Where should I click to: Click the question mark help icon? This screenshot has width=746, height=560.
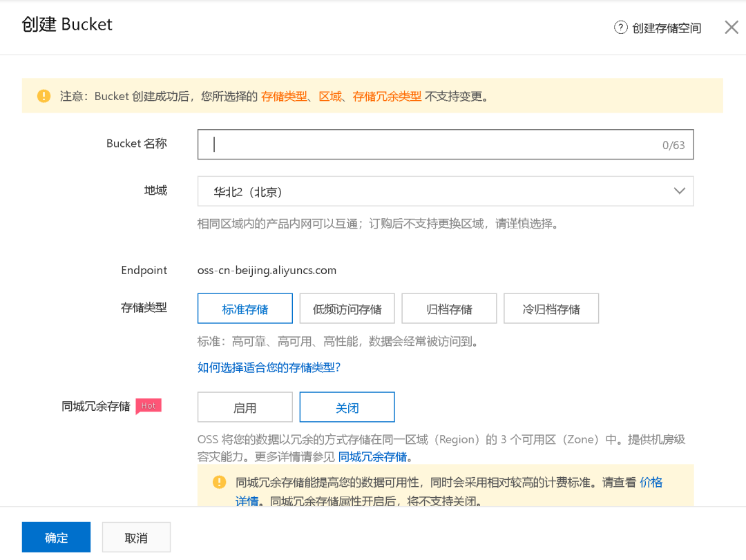[620, 28]
